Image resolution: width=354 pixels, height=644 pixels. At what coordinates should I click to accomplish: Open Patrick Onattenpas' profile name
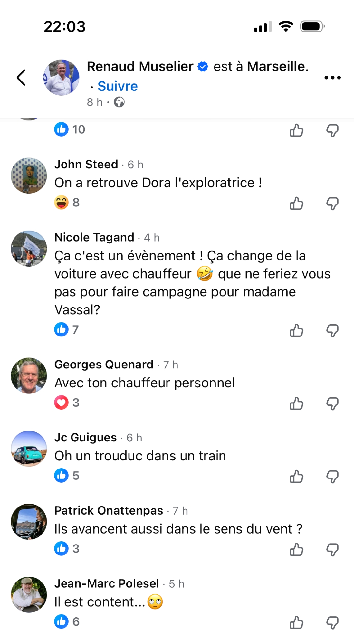pyautogui.click(x=109, y=510)
